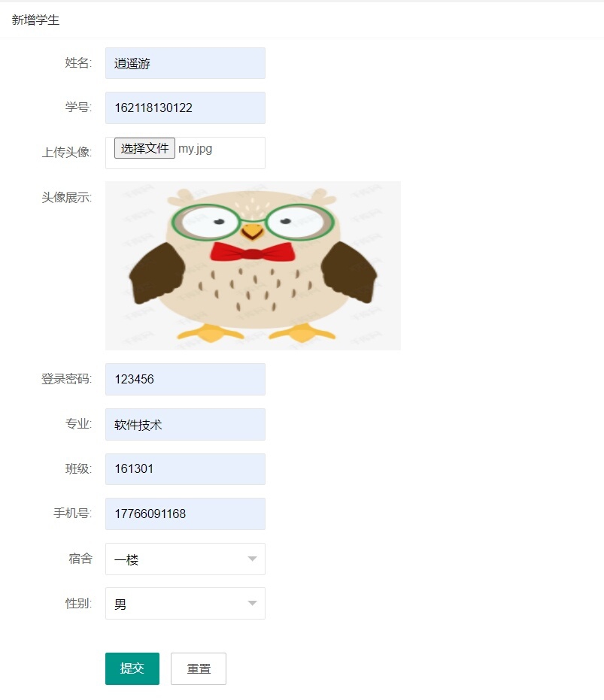
Task: Click the 重置 reset button
Action: [x=199, y=668]
